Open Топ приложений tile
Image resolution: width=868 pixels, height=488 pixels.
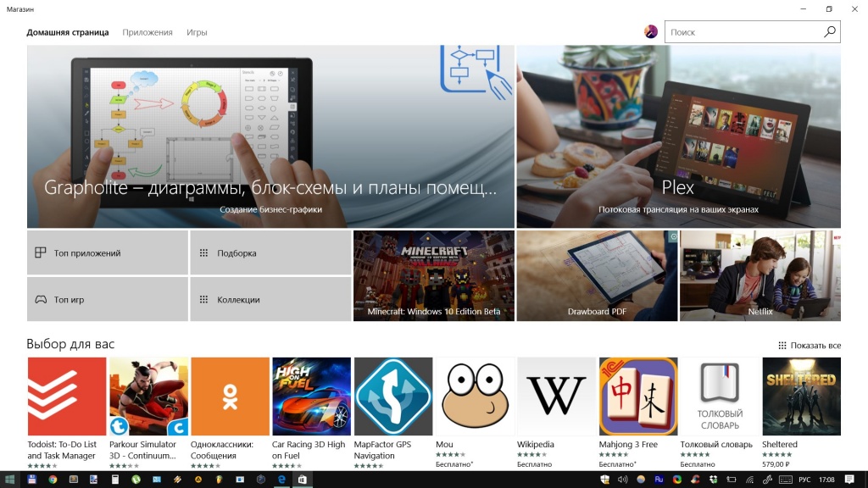(x=108, y=252)
